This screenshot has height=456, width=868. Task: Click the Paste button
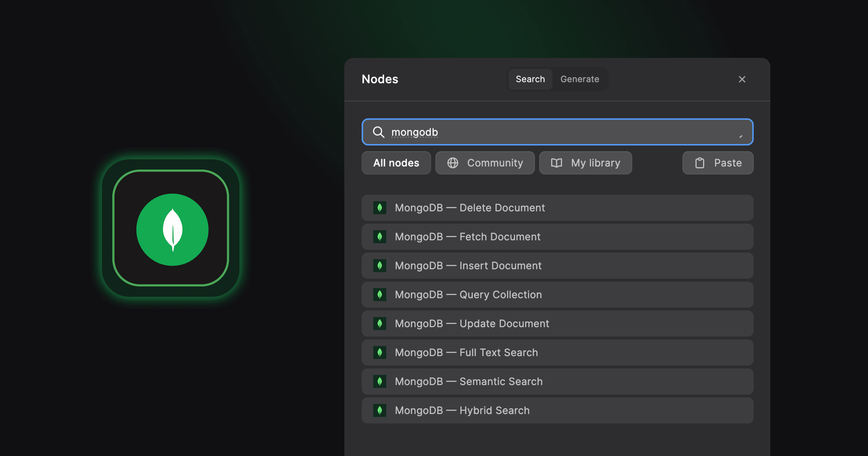pyautogui.click(x=718, y=163)
